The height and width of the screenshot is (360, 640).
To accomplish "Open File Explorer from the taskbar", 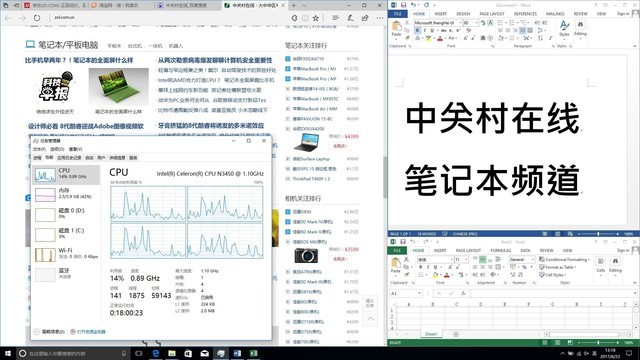I will (172, 353).
